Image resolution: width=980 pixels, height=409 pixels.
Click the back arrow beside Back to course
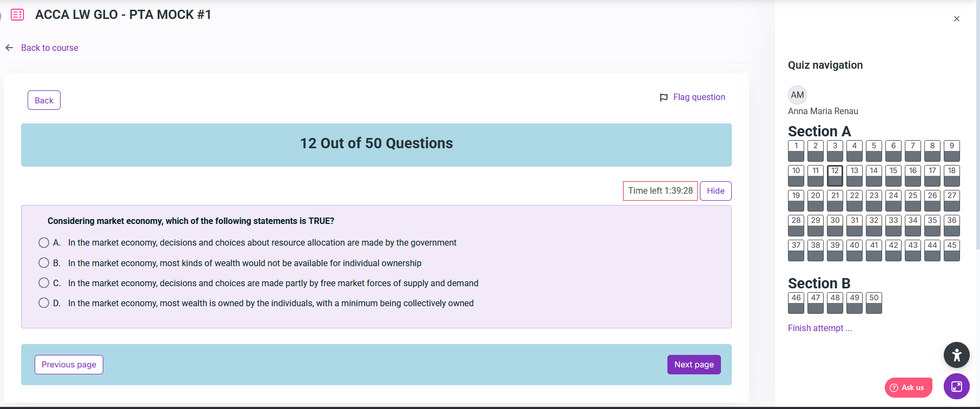(x=9, y=48)
